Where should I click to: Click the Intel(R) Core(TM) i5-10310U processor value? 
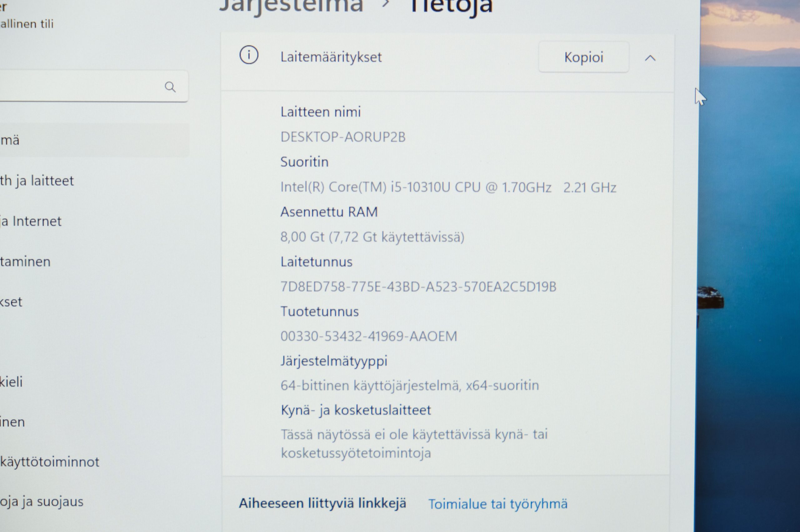click(448, 187)
